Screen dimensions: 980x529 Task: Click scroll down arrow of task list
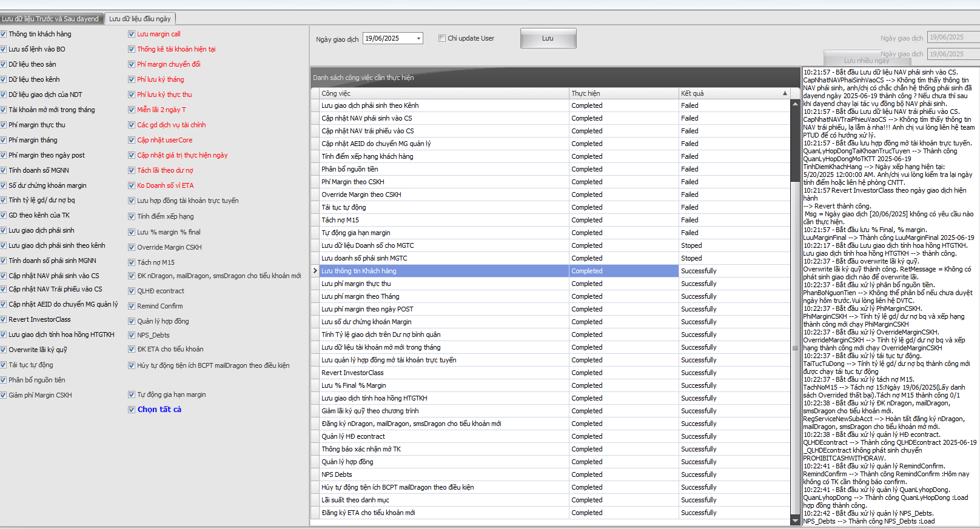tap(795, 521)
